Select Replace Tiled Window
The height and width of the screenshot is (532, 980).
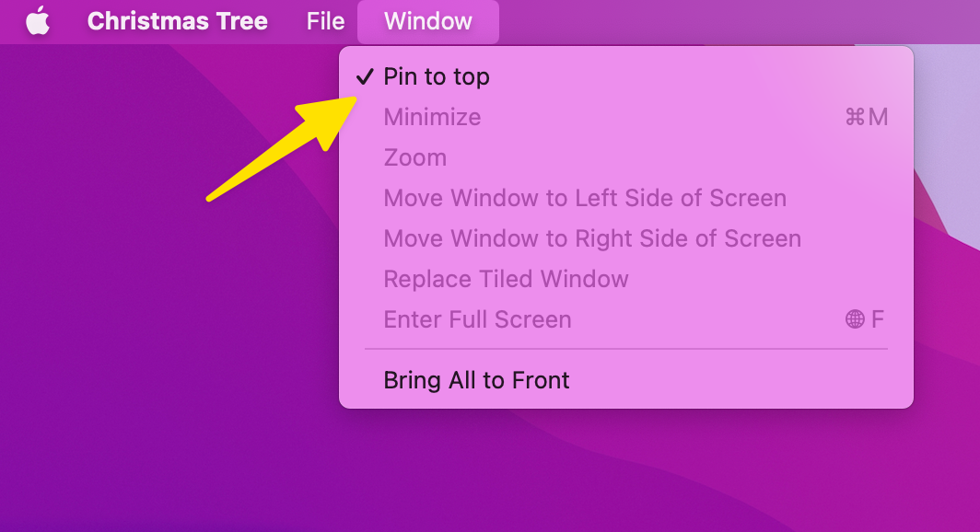(506, 279)
